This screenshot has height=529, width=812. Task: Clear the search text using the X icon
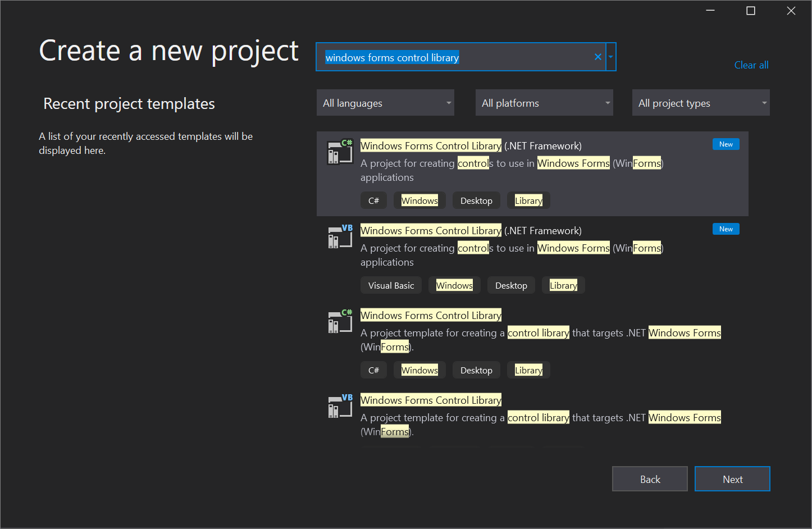[597, 57]
